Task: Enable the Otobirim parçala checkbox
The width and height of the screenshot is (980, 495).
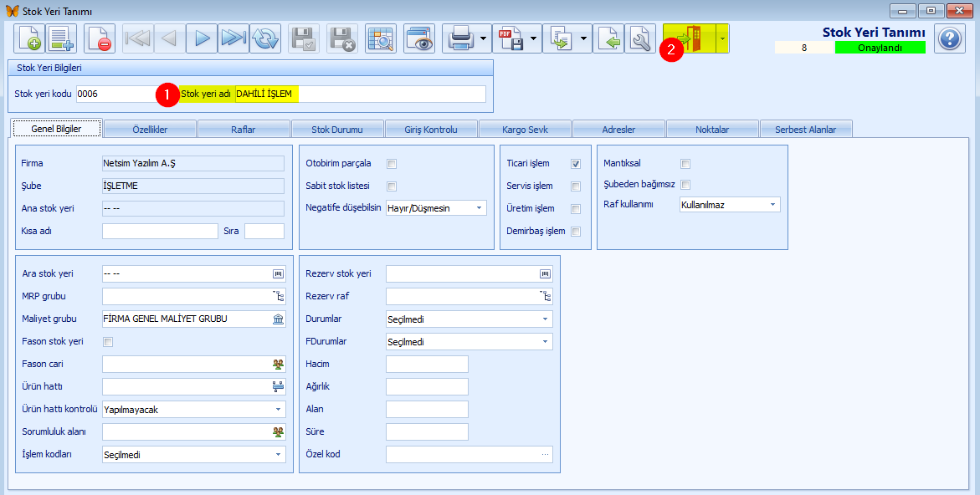Action: pyautogui.click(x=392, y=164)
